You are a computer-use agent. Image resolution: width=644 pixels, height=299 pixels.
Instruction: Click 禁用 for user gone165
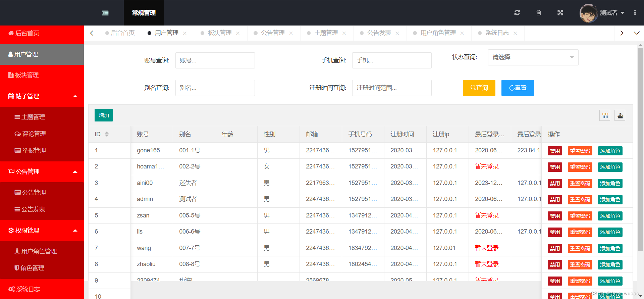tap(555, 151)
